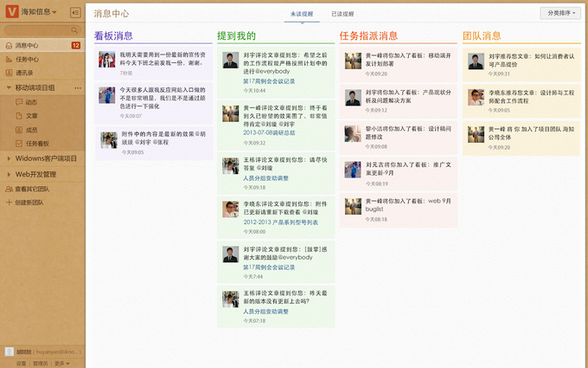This screenshot has width=588, height=368.
Task: Open 任务中心 via its icon
Action: (x=9, y=60)
